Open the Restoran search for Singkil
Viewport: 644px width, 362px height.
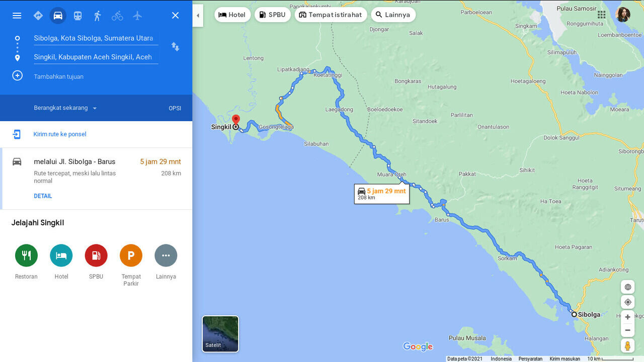point(26,255)
